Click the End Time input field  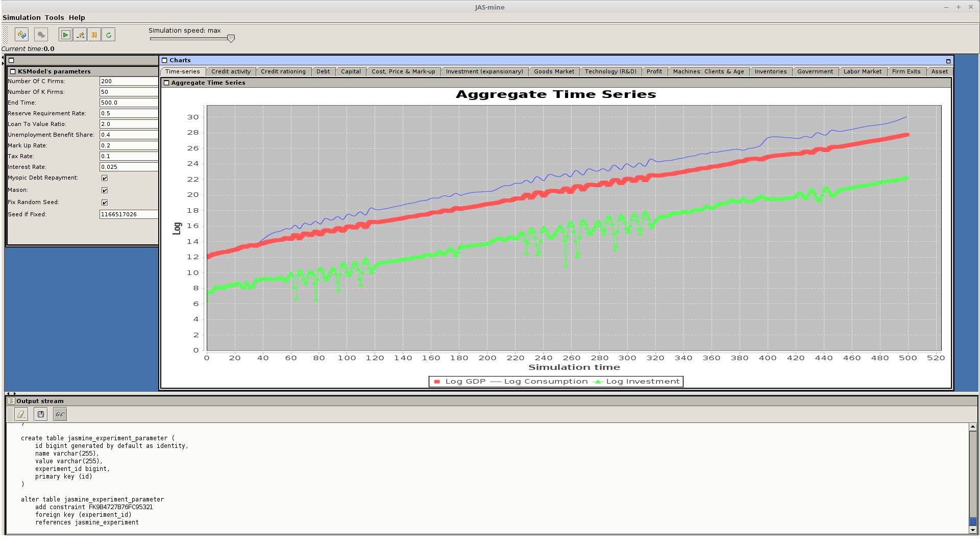pyautogui.click(x=128, y=103)
